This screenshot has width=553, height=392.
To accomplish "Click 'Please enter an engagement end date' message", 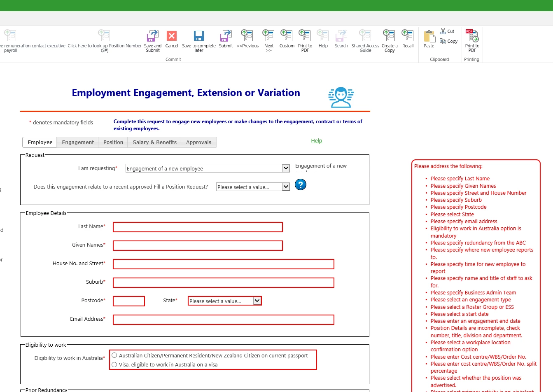I will [x=476, y=321].
